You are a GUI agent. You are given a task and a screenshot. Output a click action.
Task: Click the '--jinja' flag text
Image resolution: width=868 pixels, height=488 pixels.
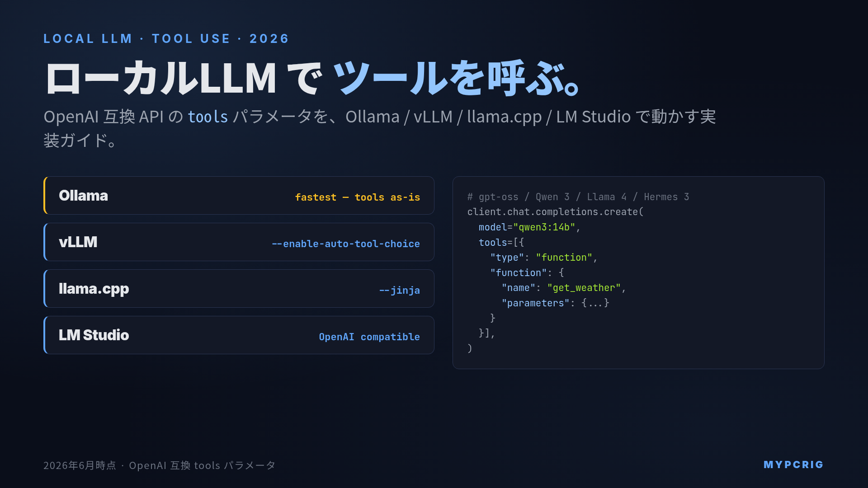pos(400,291)
